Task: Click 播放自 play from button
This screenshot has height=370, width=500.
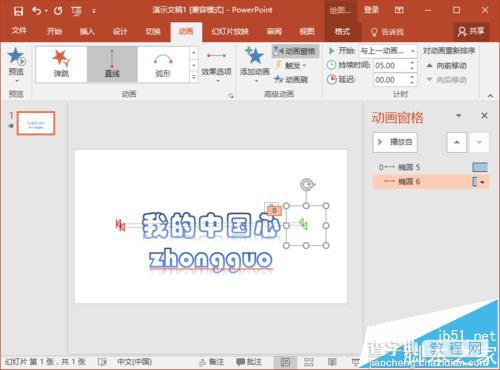Action: tap(395, 142)
